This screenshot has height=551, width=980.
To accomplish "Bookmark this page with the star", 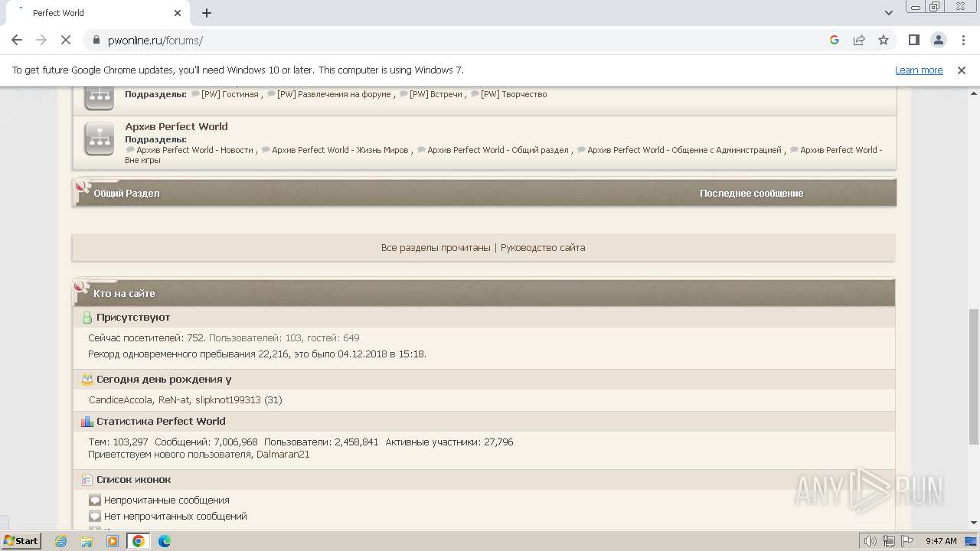I will [x=884, y=40].
